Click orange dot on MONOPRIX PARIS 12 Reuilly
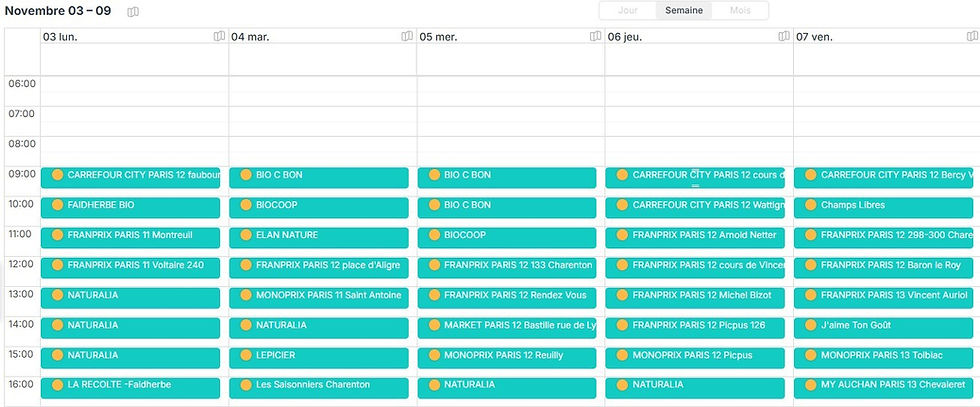This screenshot has width=980, height=407. coord(434,355)
